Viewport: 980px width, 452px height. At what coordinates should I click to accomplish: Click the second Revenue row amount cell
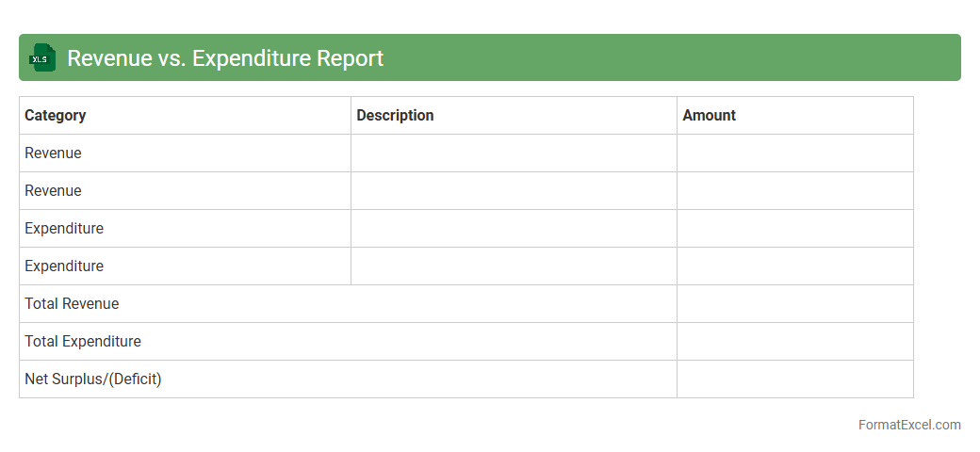pos(794,190)
